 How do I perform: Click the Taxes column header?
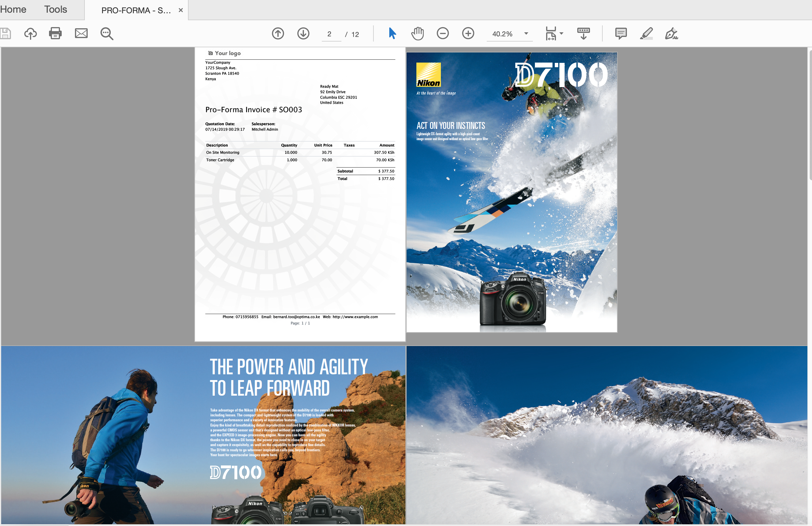(349, 145)
